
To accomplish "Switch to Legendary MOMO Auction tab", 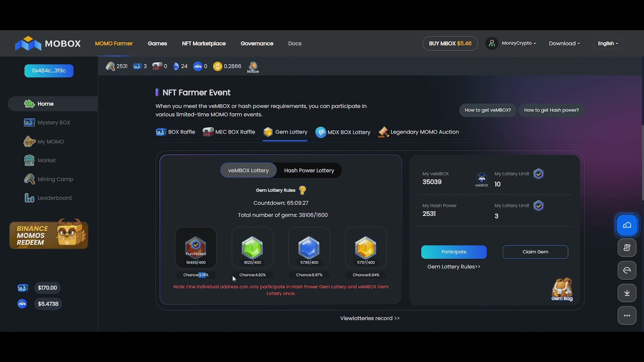I will [419, 132].
